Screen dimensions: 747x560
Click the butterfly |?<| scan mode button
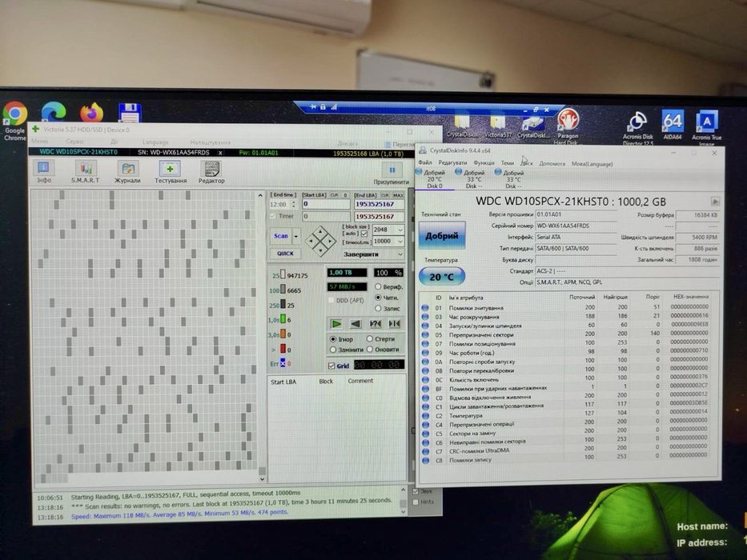coord(375,324)
